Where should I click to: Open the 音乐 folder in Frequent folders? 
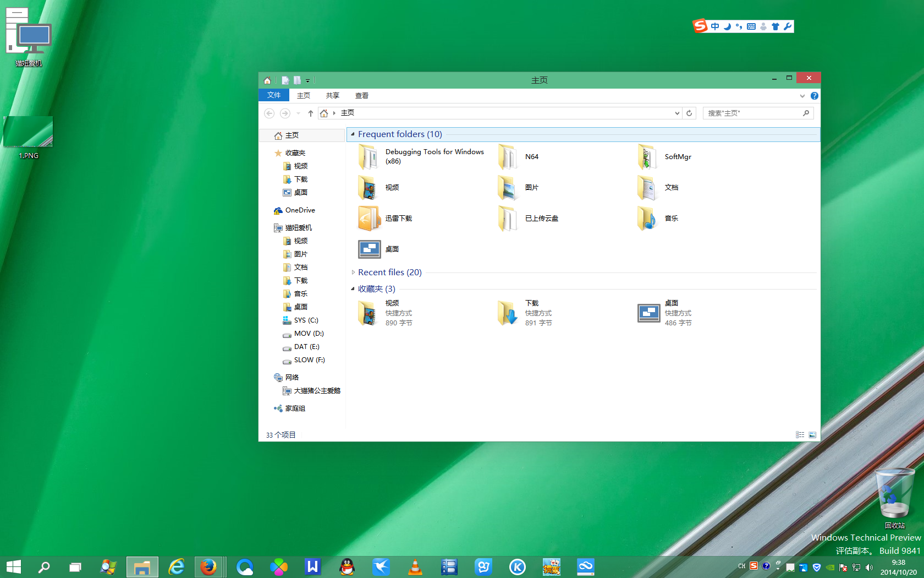tap(658, 219)
